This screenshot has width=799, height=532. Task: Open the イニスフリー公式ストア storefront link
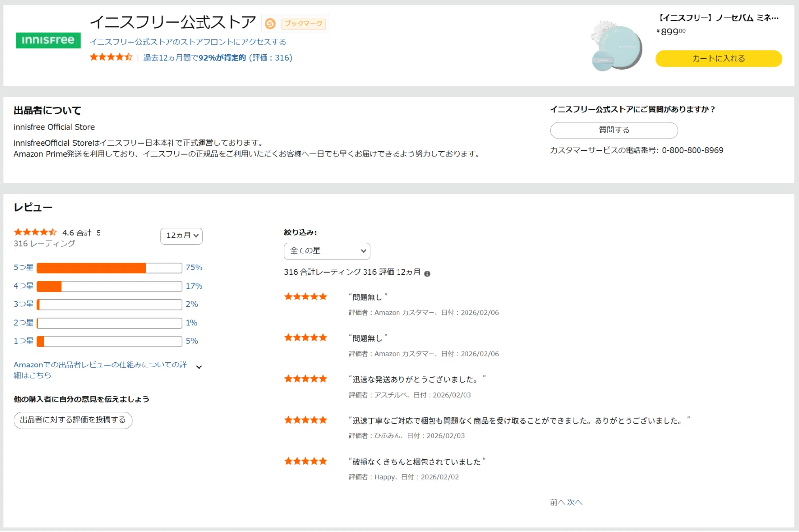(188, 42)
